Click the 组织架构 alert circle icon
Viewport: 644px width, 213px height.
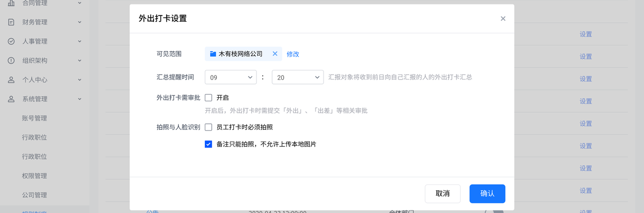coord(11,60)
